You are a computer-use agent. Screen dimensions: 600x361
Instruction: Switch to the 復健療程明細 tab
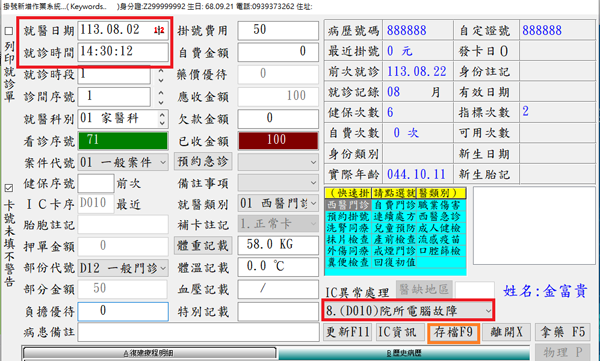[149, 353]
